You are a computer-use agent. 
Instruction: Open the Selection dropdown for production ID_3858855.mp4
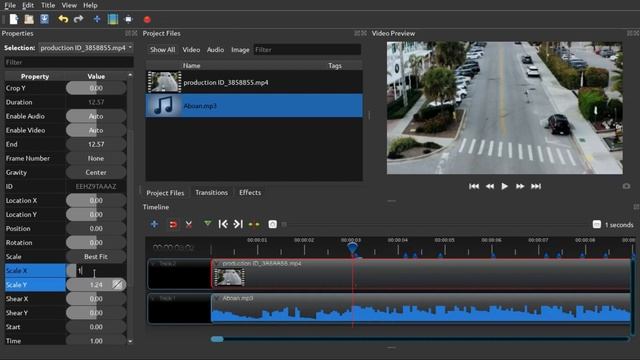click(x=86, y=48)
